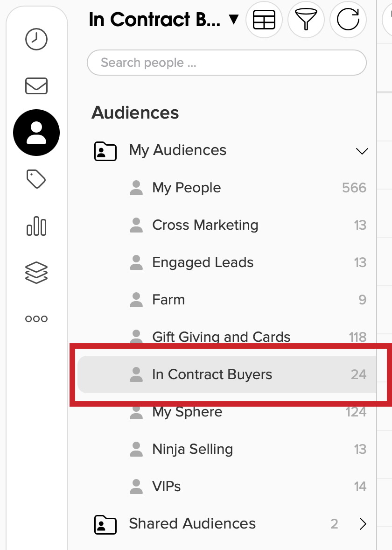Viewport: 392px width, 550px height.
Task: Select the Engaged Leads audience
Action: click(203, 262)
